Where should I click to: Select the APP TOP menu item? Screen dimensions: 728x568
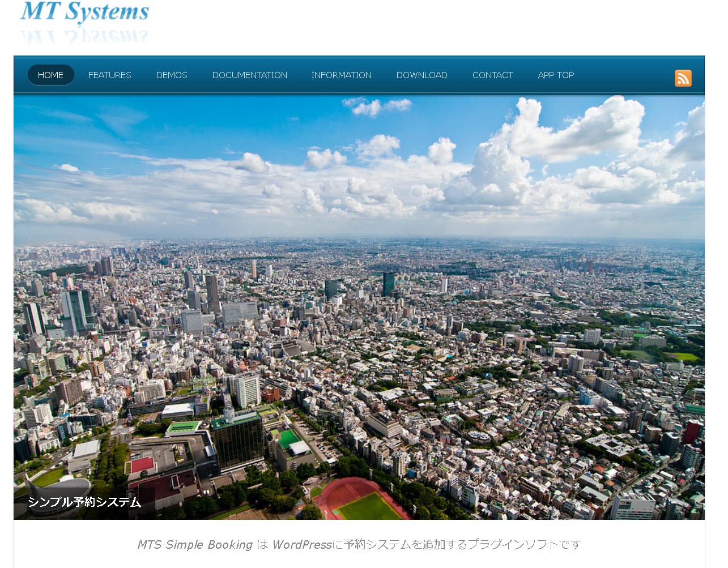click(556, 75)
